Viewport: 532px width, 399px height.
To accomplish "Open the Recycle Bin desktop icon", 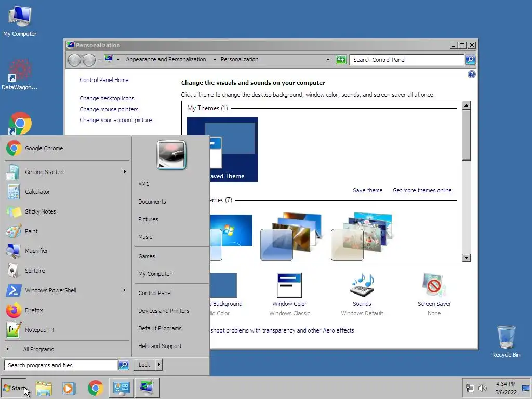I will pos(506,341).
